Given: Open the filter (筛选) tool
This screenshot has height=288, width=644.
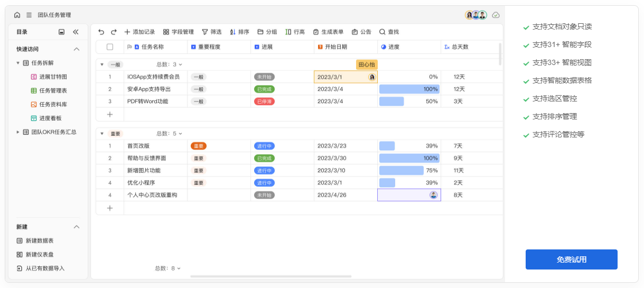Looking at the screenshot, I should [212, 32].
